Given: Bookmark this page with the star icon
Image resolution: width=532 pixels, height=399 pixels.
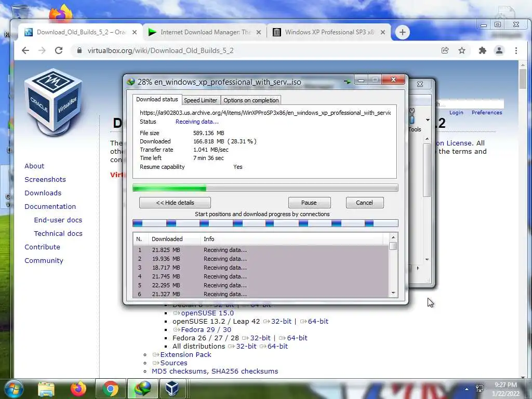Looking at the screenshot, I should (x=462, y=50).
